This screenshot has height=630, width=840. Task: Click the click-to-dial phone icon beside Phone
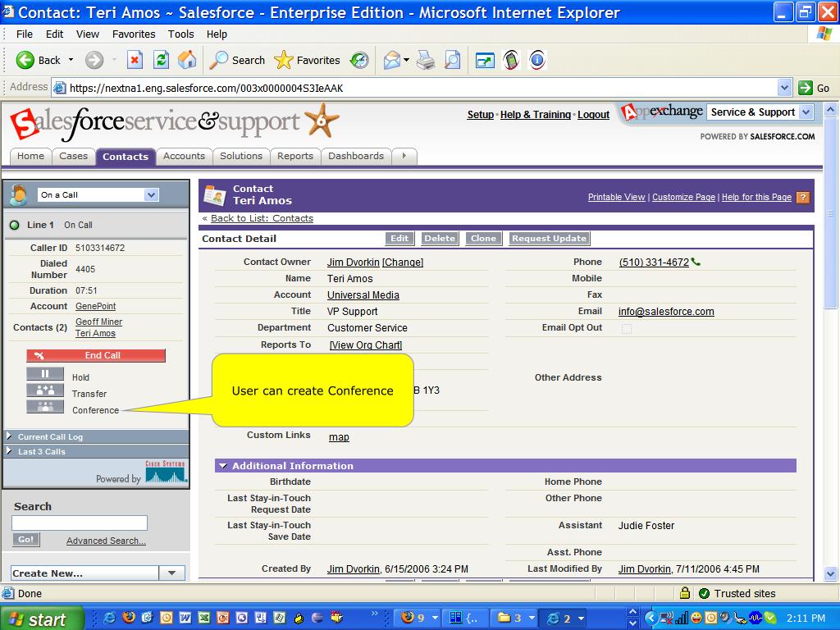pos(696,262)
